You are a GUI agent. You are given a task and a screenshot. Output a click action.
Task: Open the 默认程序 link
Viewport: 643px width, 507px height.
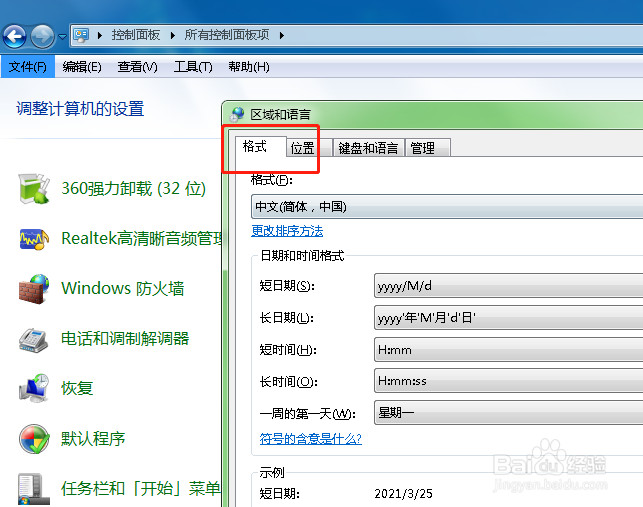[93, 439]
